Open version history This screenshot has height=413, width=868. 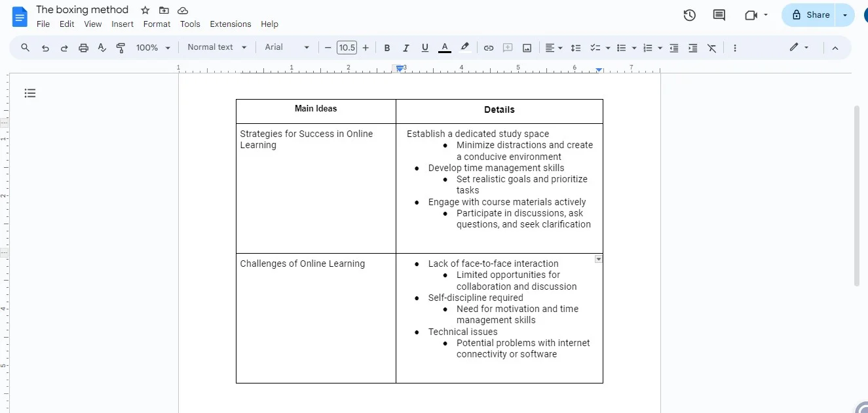coord(689,14)
